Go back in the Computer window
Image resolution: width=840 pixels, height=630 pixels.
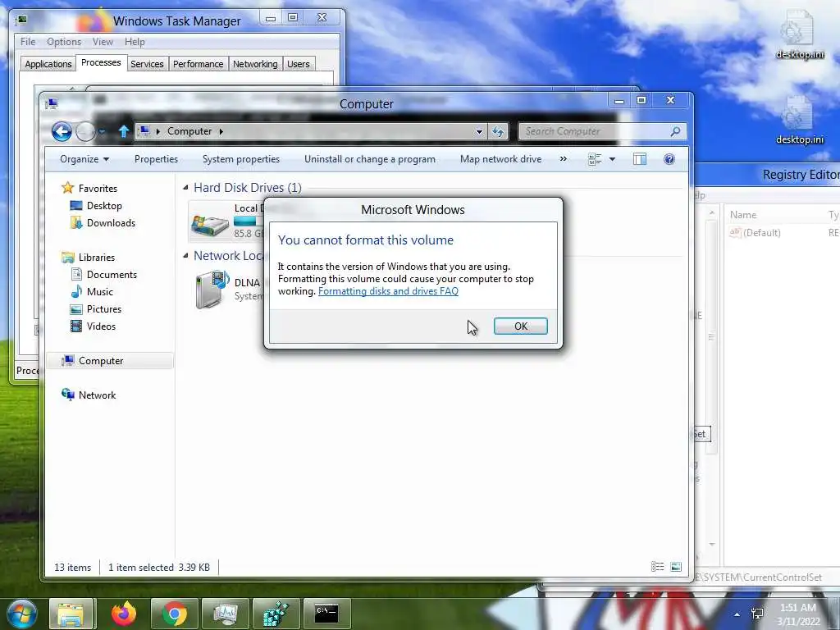(62, 131)
